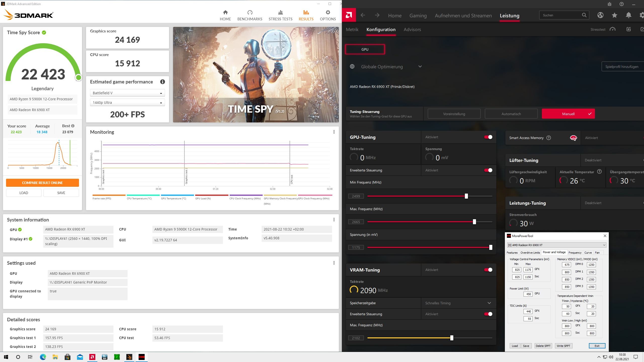
Task: Select the Manuell tuning option
Action: [568, 114]
